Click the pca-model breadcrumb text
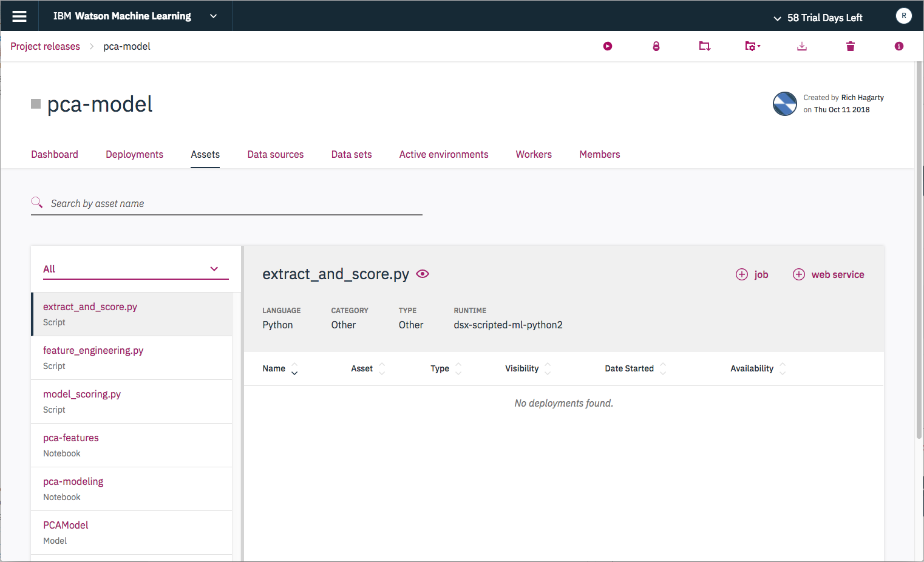Image resolution: width=924 pixels, height=562 pixels. [127, 46]
